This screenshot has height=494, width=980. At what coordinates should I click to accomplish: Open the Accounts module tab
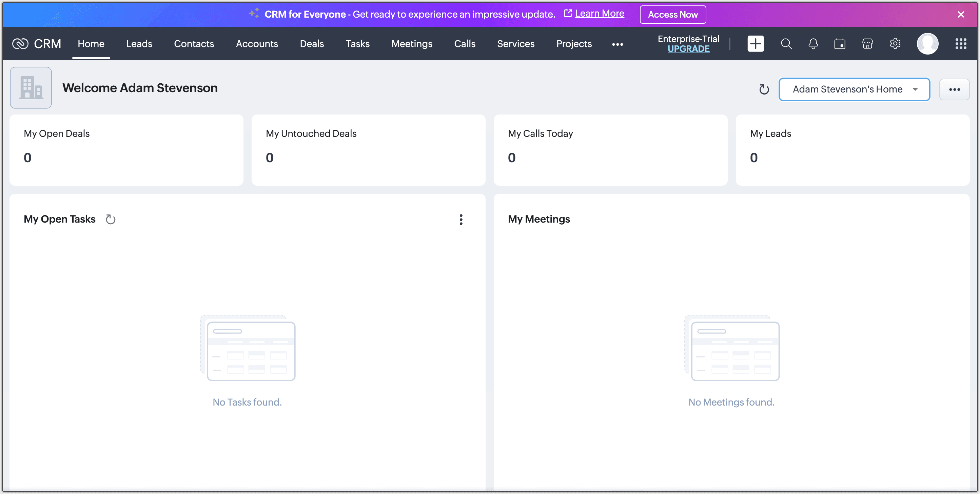coord(257,44)
